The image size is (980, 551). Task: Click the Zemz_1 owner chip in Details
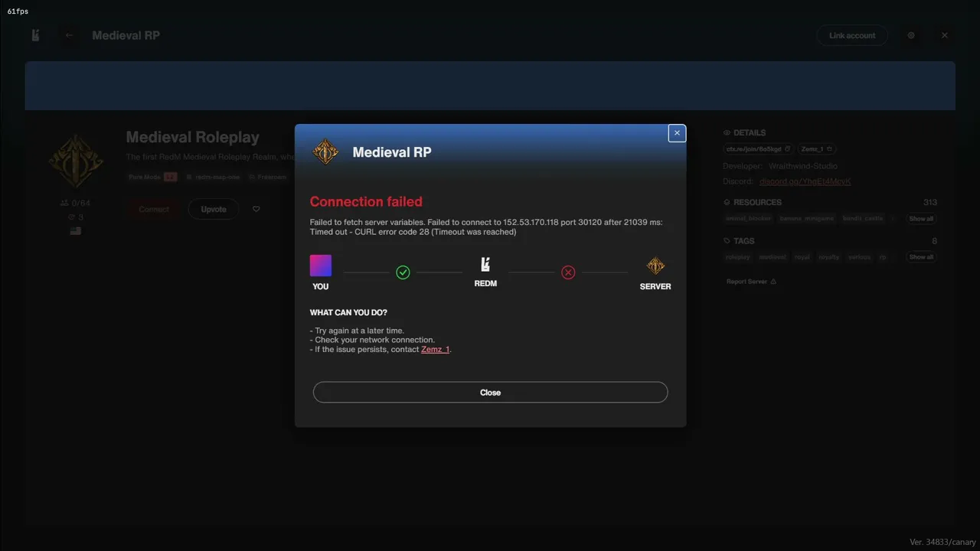[818, 149]
